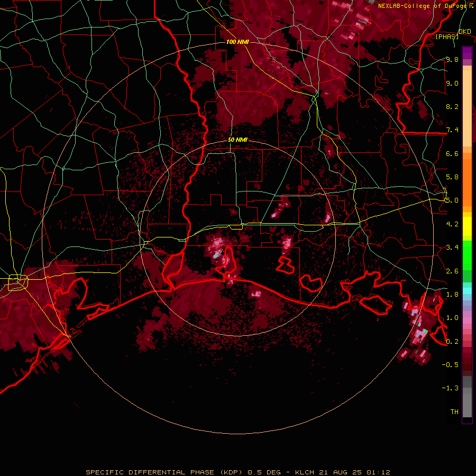Click the DKD label above the legend
The height and width of the screenshot is (476, 476).
coord(465,31)
